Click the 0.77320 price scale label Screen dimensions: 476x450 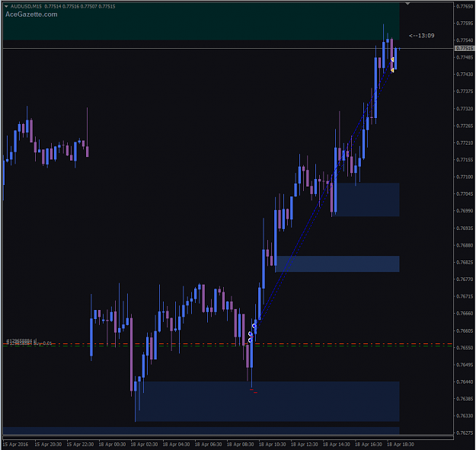465,108
